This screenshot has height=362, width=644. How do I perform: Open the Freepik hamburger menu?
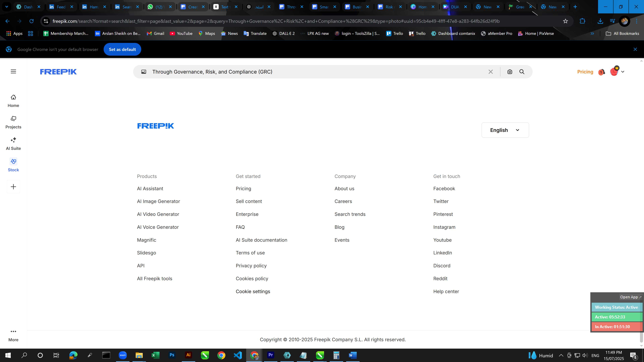pos(13,71)
